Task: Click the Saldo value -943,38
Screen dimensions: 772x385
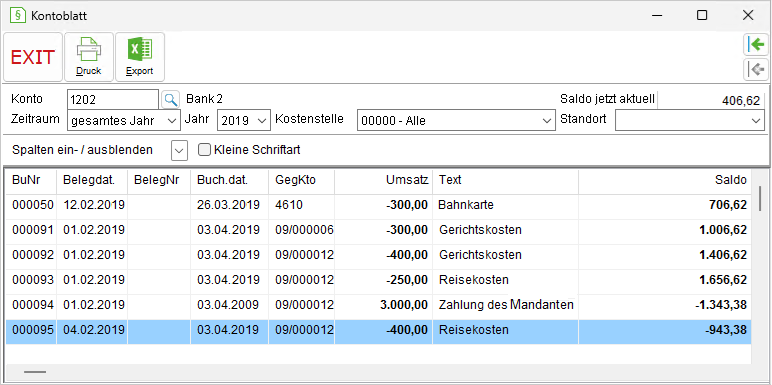Action: click(x=726, y=330)
